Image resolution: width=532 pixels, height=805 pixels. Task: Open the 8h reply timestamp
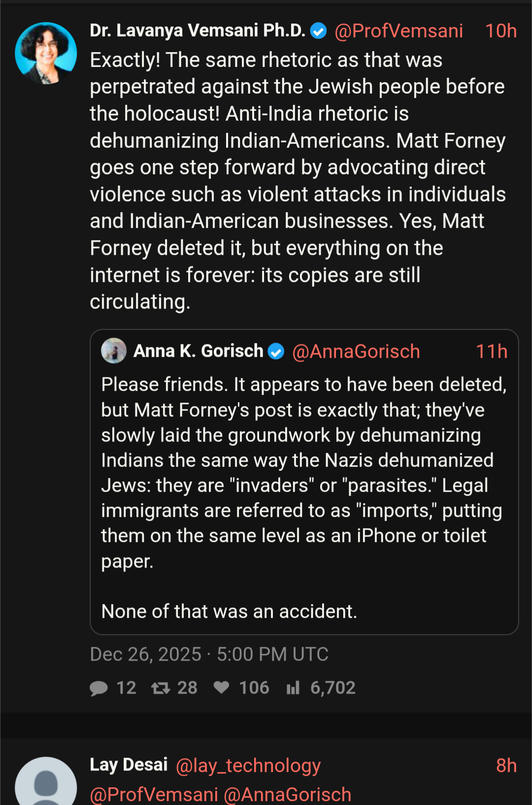coord(506,766)
